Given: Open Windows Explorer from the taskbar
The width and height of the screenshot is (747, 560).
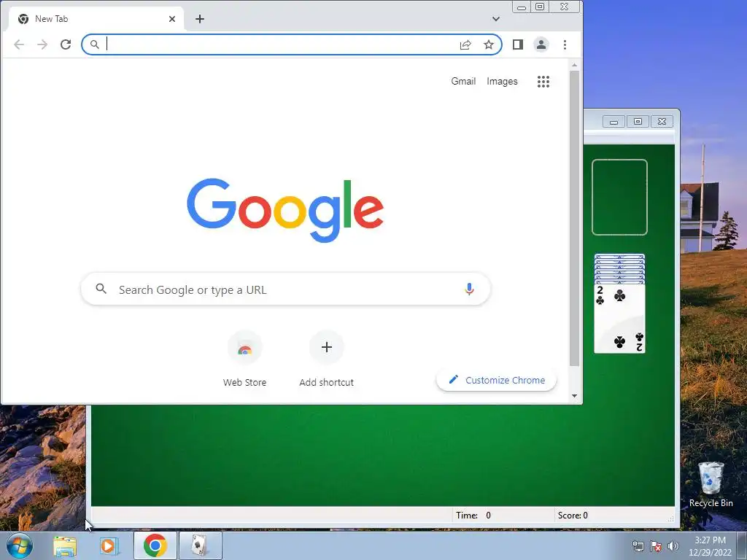Looking at the screenshot, I should click(x=65, y=545).
